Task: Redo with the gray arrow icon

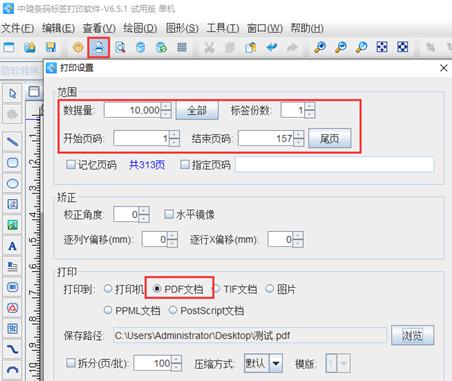Action: 292,47
